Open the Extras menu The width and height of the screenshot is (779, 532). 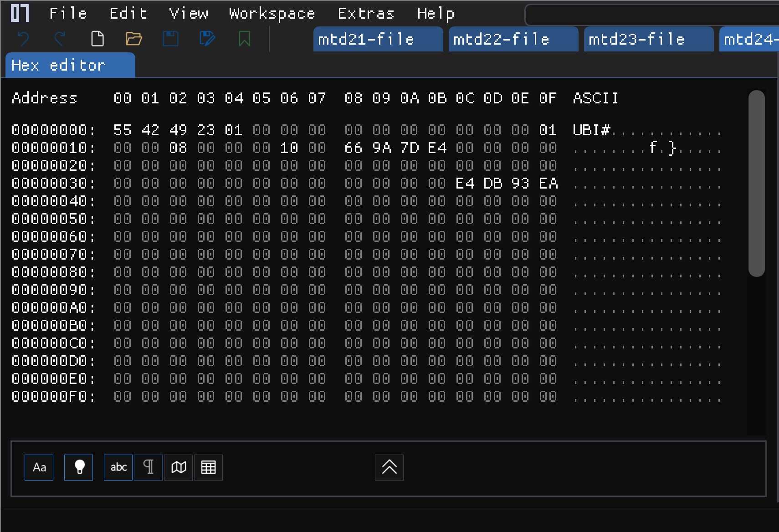[366, 14]
